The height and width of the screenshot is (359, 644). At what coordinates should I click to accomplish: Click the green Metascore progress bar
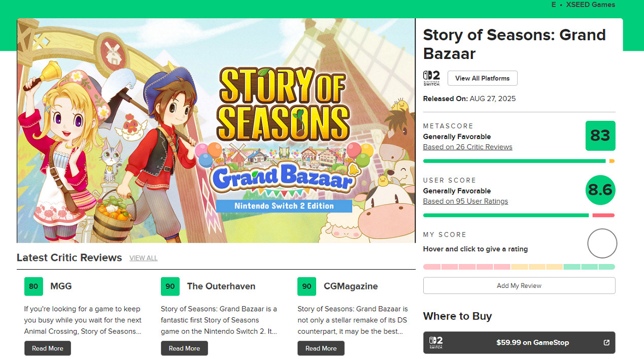512,160
